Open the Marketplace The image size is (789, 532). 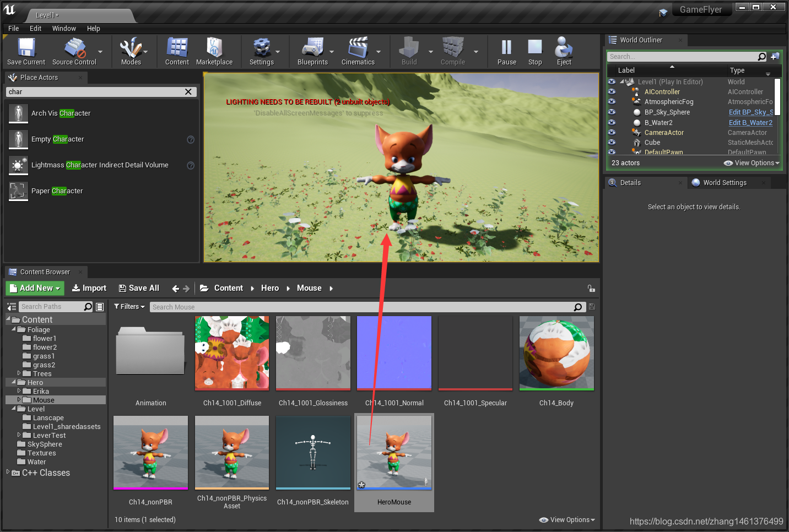[x=214, y=52]
